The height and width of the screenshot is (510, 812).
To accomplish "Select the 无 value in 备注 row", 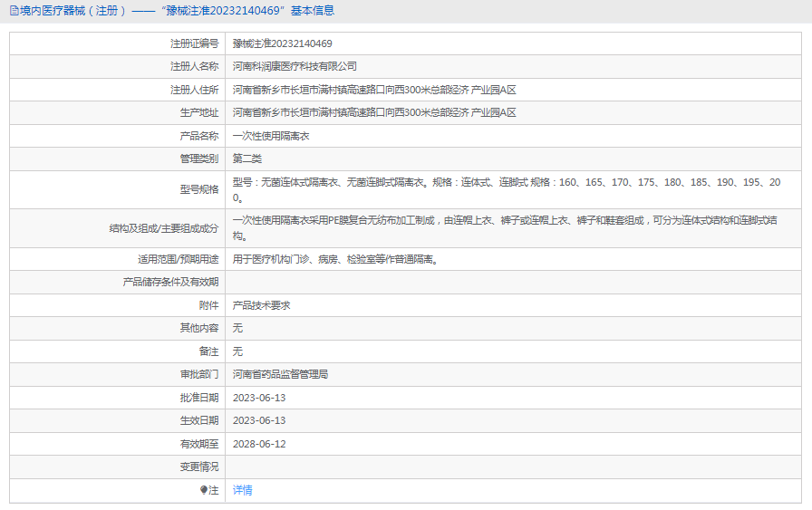I will (x=237, y=351).
